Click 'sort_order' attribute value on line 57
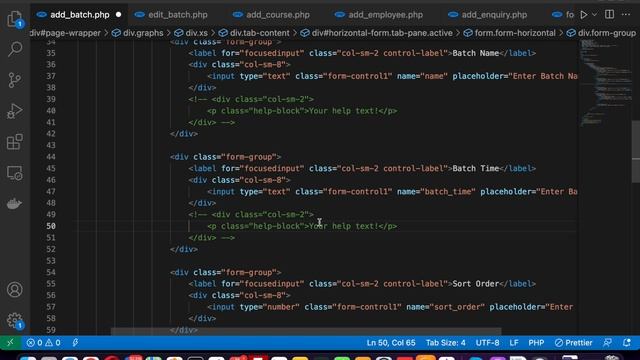This screenshot has width=640, height=360. [457, 307]
